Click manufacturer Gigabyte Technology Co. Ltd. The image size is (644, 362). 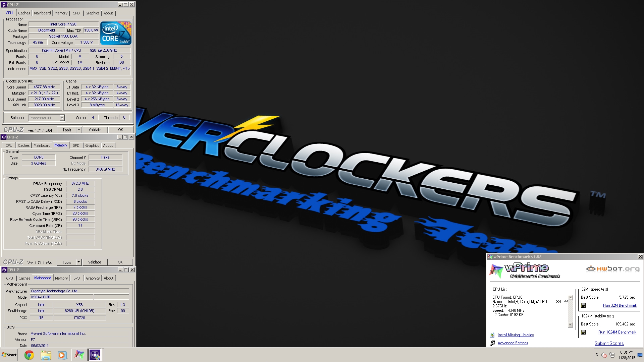coord(79,291)
